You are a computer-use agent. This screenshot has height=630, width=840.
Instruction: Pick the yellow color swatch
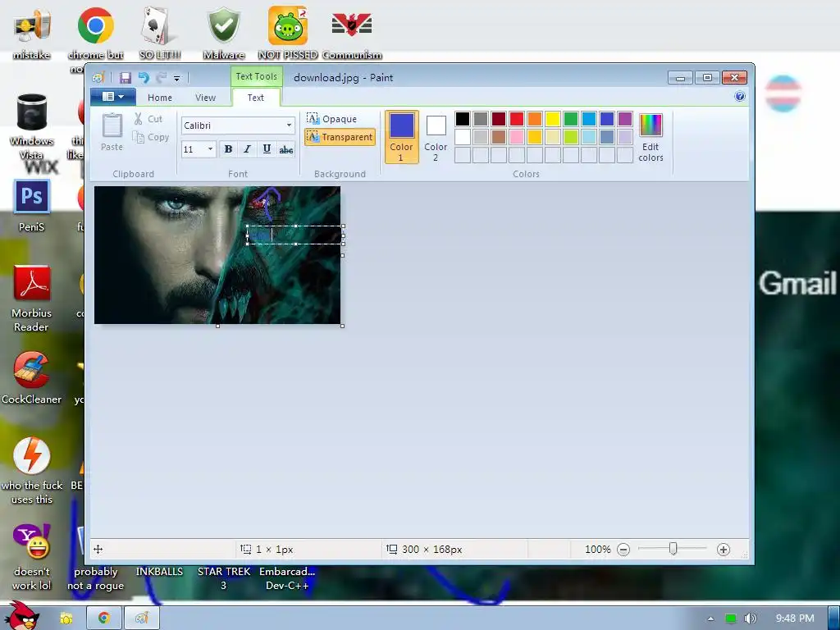[x=552, y=118]
